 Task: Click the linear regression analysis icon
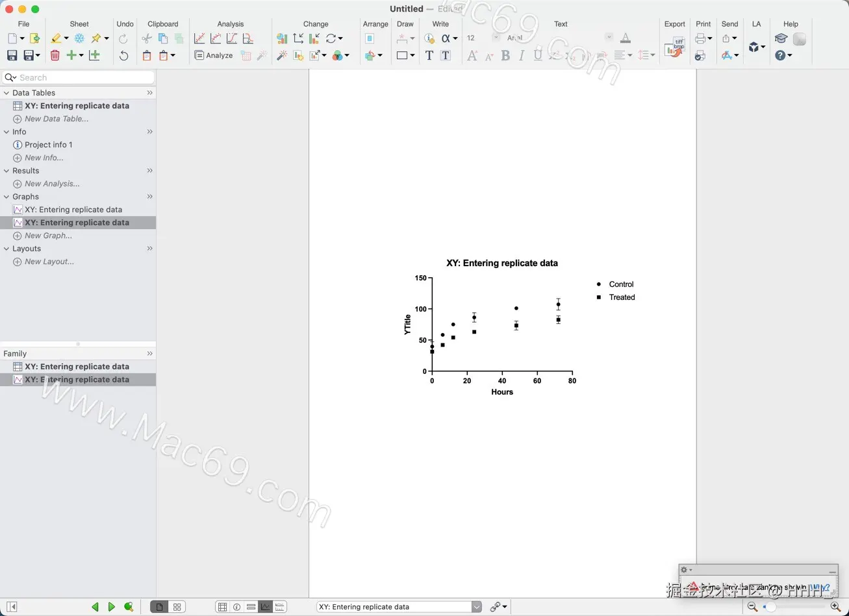click(199, 39)
